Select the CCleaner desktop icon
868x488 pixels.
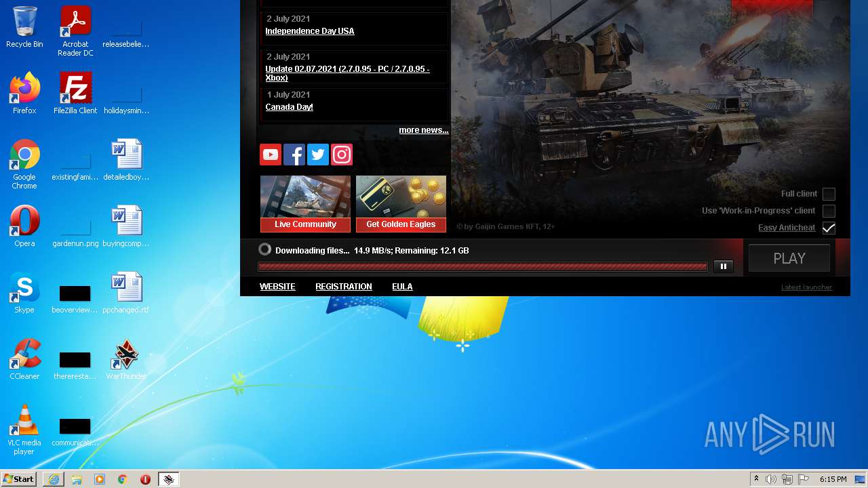(24, 359)
